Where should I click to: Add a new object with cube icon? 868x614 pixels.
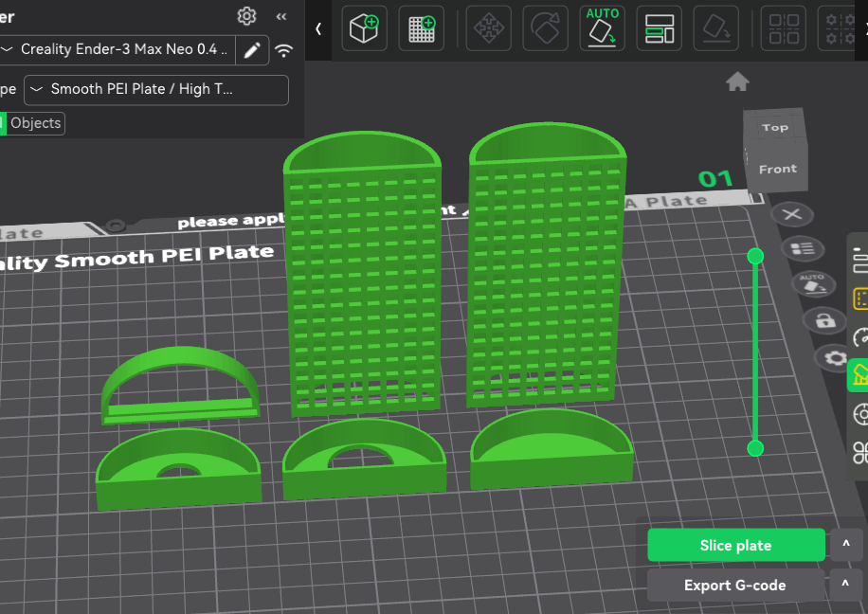[x=364, y=28]
